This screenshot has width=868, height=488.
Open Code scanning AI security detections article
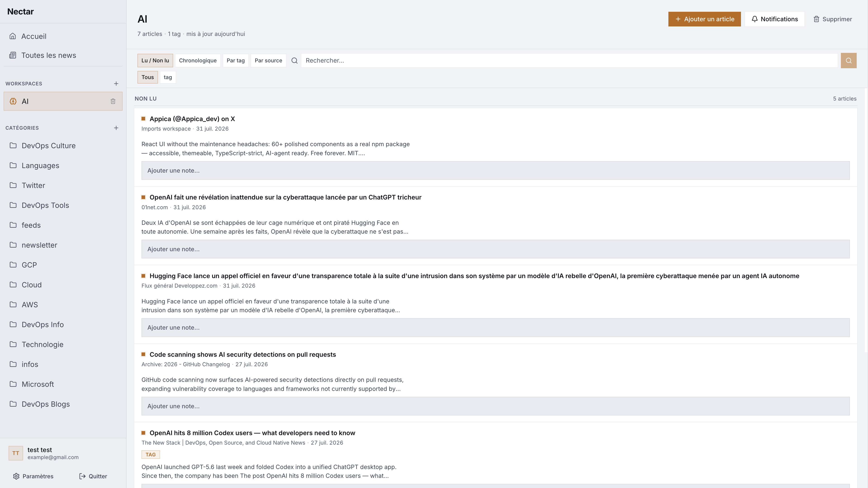(243, 354)
